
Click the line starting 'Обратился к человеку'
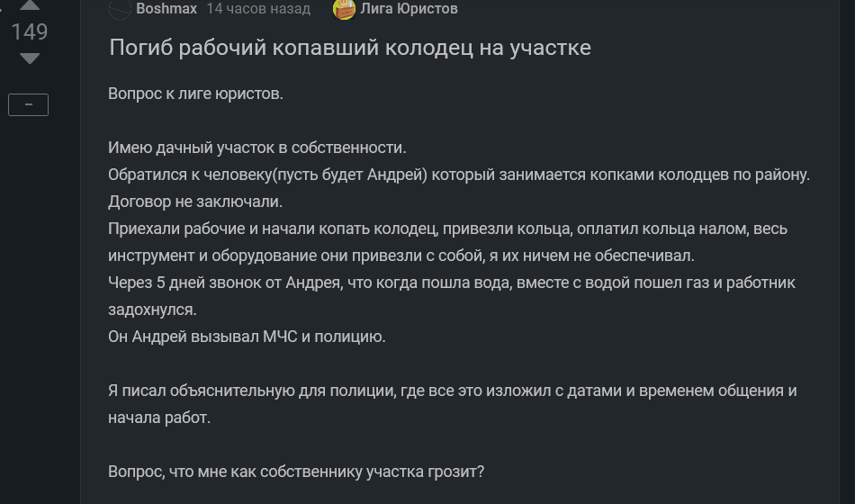(459, 175)
